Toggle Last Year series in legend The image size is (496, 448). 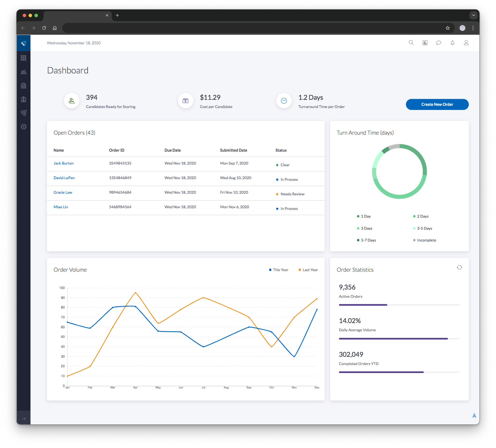[x=308, y=270]
